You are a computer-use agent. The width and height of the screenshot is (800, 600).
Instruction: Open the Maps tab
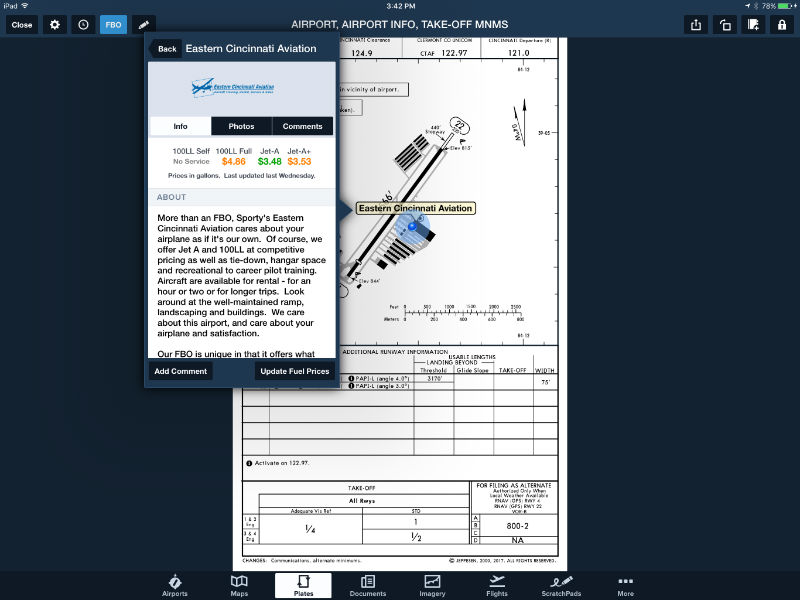[x=239, y=586]
